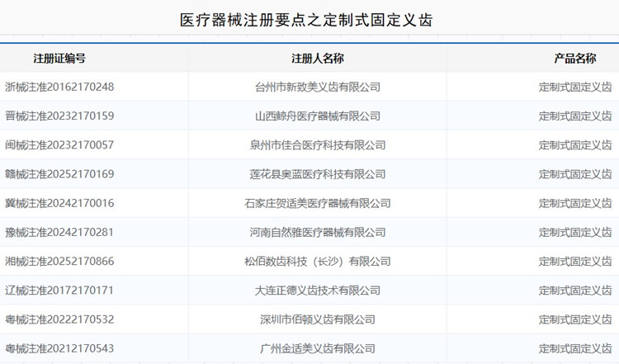Click 定制式固定义齿 in the 辽械注准20172170171 row
The width and height of the screenshot is (619, 364).
tap(575, 291)
